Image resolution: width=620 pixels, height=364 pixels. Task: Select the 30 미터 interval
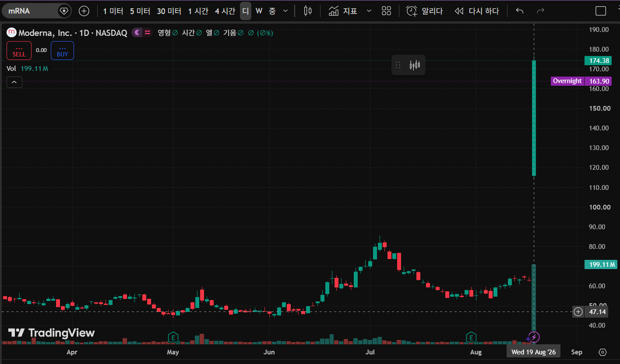(x=169, y=11)
